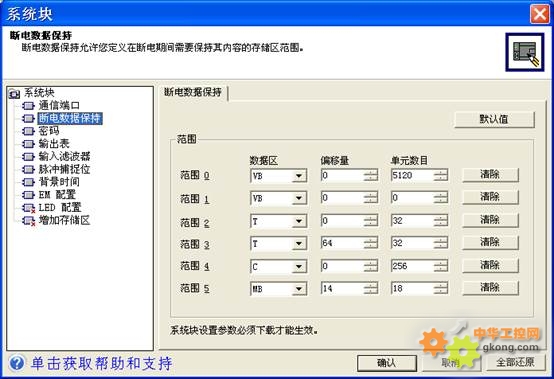Viewport: 554px width, 379px height.
Task: Click the 通信端口 tree icon
Action: pyautogui.click(x=28, y=106)
